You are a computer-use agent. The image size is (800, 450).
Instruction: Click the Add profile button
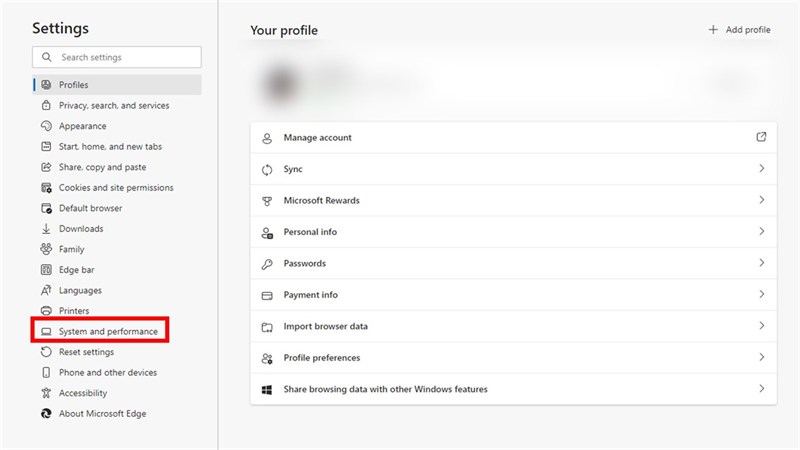pyautogui.click(x=740, y=30)
